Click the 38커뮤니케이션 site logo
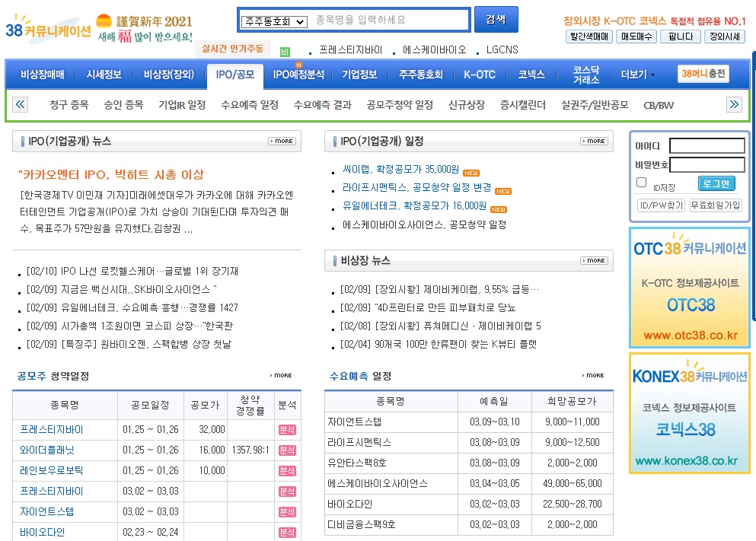Screen dimensions: 756x541 (x=48, y=29)
